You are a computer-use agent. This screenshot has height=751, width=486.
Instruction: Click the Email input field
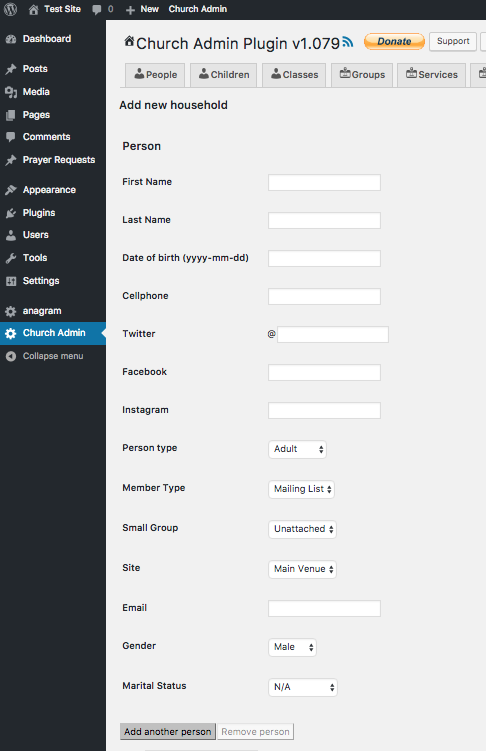point(324,608)
